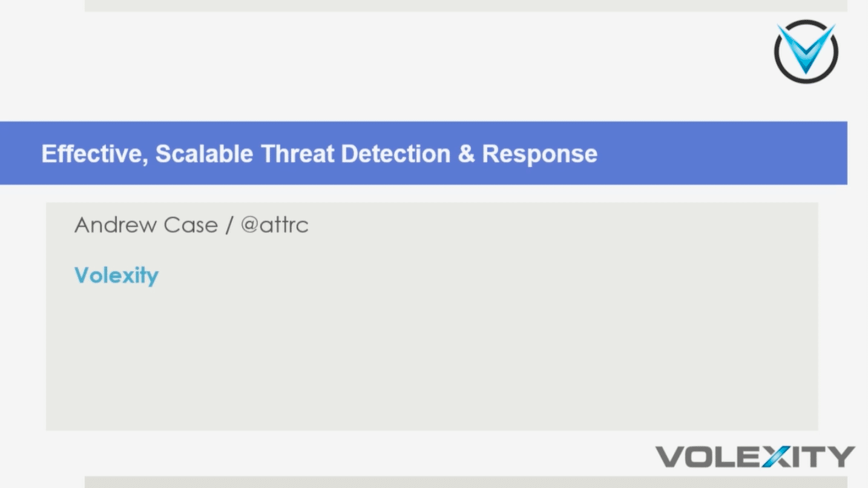Select the @attrc Twitter handle
Screen dimensions: 868x488
tap(275, 225)
